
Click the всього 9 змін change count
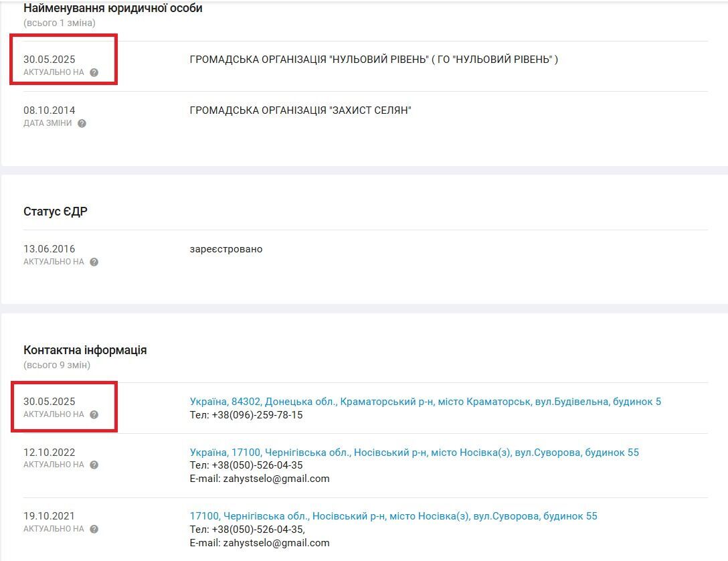57,366
